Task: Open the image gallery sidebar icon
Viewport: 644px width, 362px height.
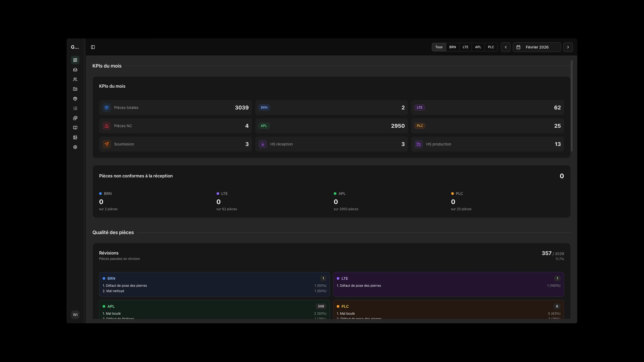Action: click(x=75, y=118)
